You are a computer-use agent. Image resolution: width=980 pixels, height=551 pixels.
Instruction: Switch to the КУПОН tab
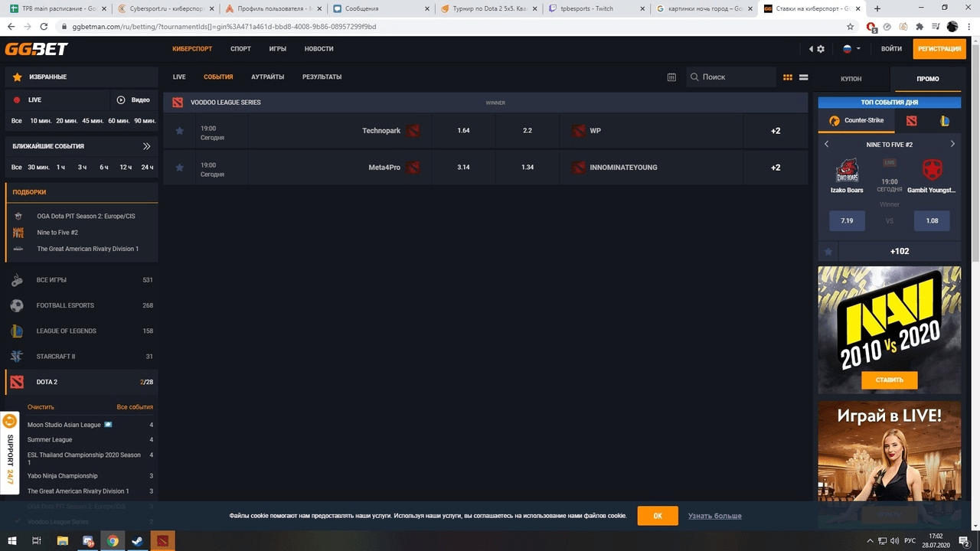pyautogui.click(x=851, y=79)
